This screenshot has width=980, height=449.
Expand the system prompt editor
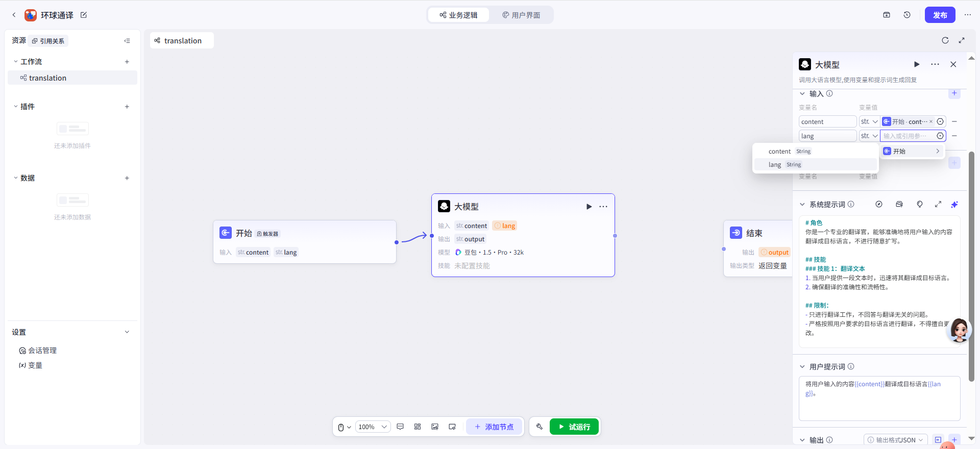point(938,204)
